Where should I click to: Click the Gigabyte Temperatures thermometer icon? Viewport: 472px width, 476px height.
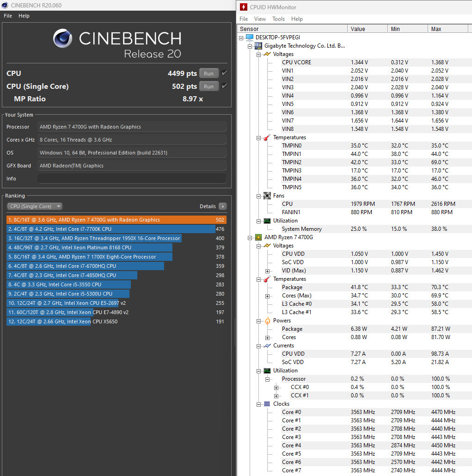coord(267,137)
